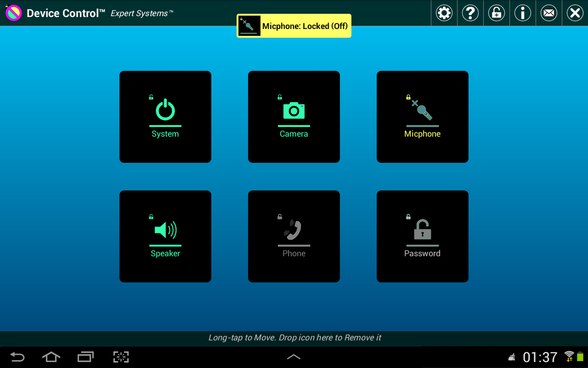Tap the microphone icon in yellow notification

click(248, 26)
